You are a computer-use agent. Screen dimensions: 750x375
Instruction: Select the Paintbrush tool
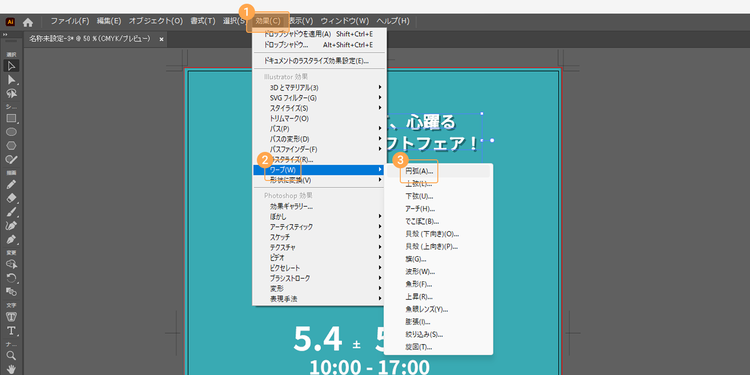[11, 211]
